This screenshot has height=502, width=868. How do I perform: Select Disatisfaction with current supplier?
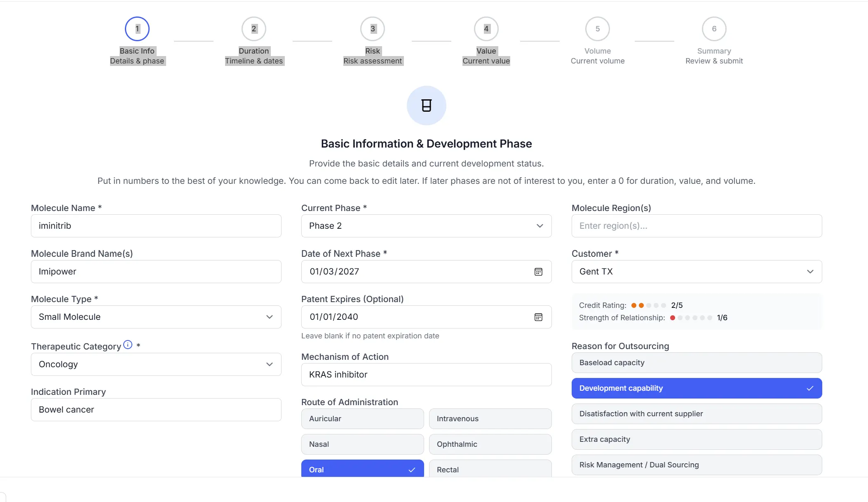click(x=697, y=414)
